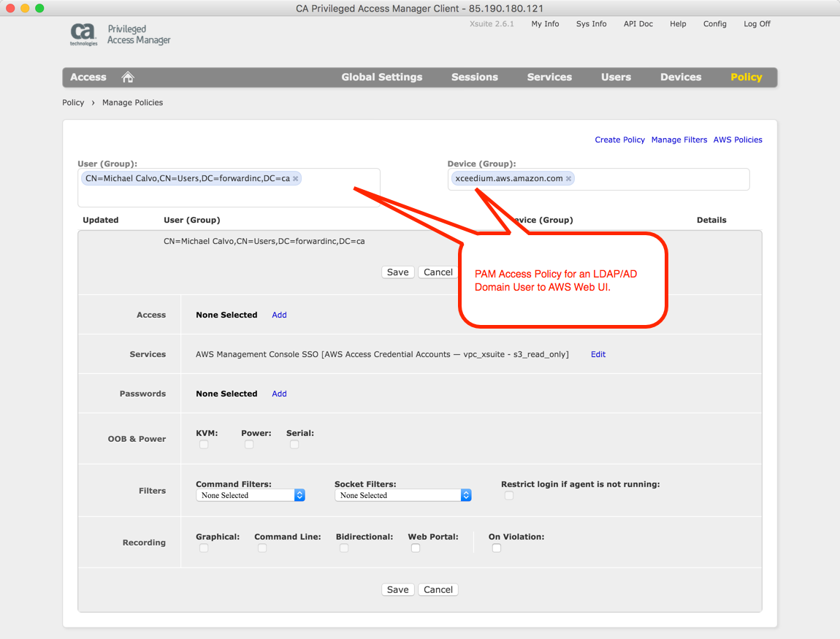Click the CA Technologies logo
The height and width of the screenshot is (639, 840).
click(x=83, y=34)
